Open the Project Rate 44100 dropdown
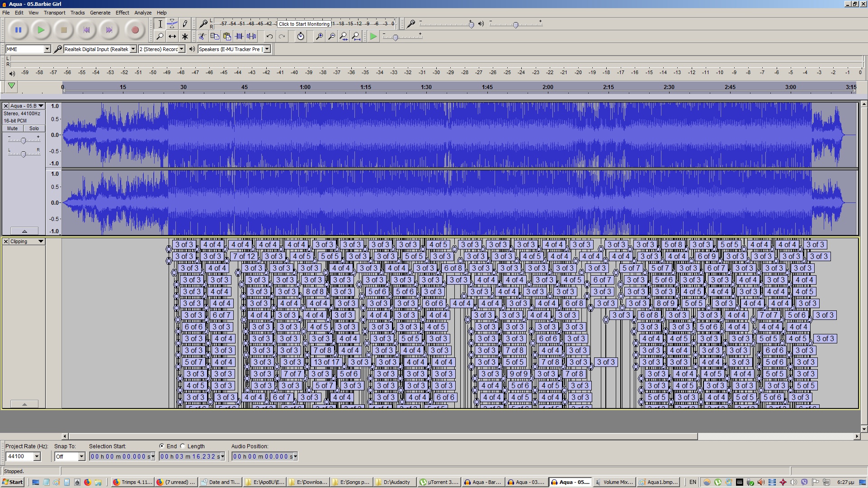Screen dimensions: 868x488 pyautogui.click(x=37, y=456)
